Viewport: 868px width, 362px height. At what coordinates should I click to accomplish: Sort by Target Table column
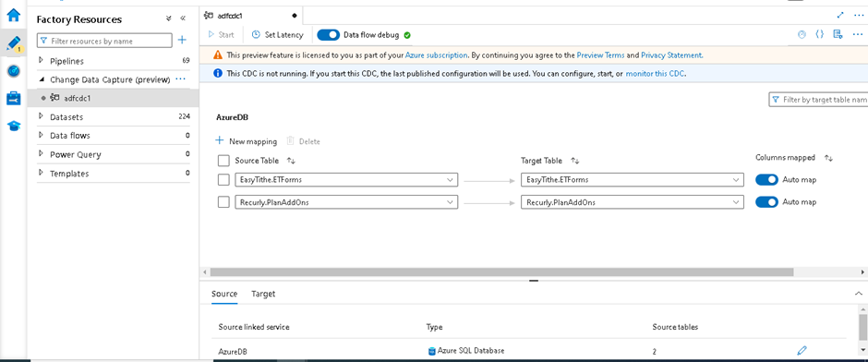[574, 161]
